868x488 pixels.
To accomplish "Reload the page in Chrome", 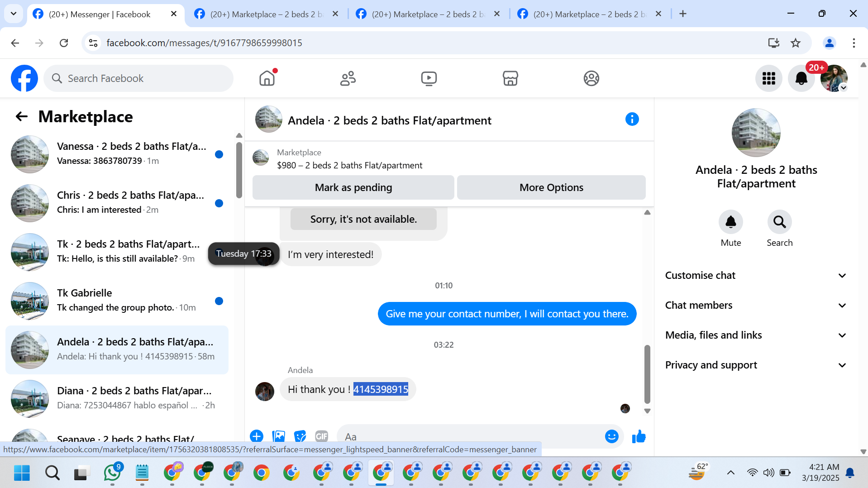I will 64,43.
